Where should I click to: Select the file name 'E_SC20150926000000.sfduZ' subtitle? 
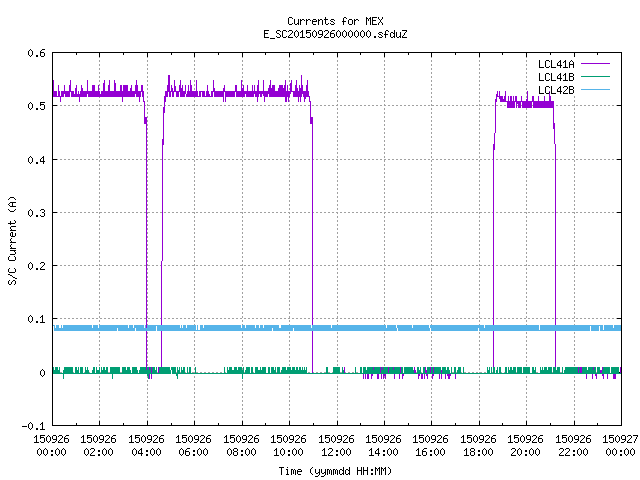[335, 34]
